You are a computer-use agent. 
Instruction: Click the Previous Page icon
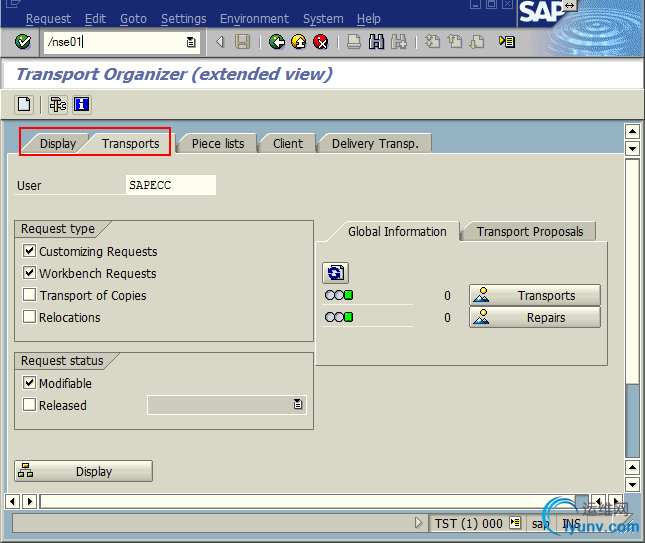pyautogui.click(x=455, y=42)
